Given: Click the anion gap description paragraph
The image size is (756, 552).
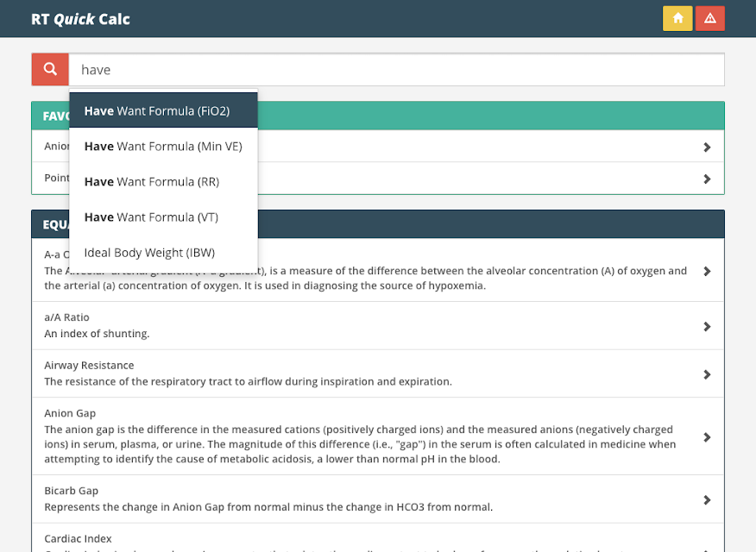Looking at the screenshot, I should 362,444.
